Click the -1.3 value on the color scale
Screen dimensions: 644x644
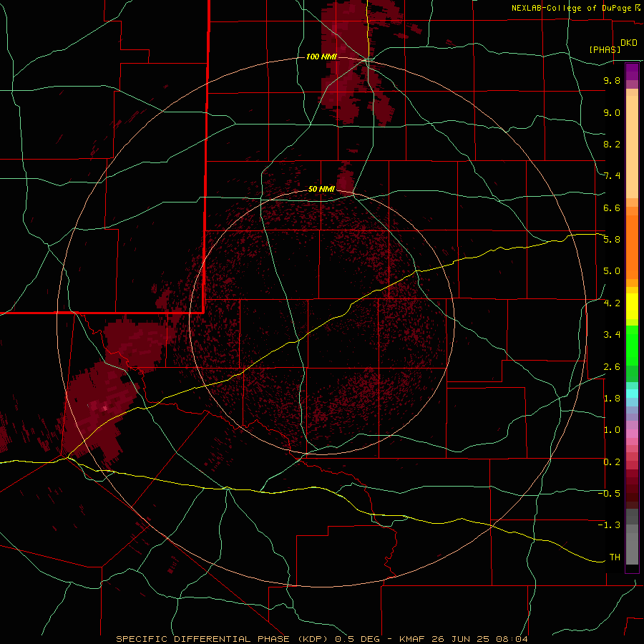point(609,525)
